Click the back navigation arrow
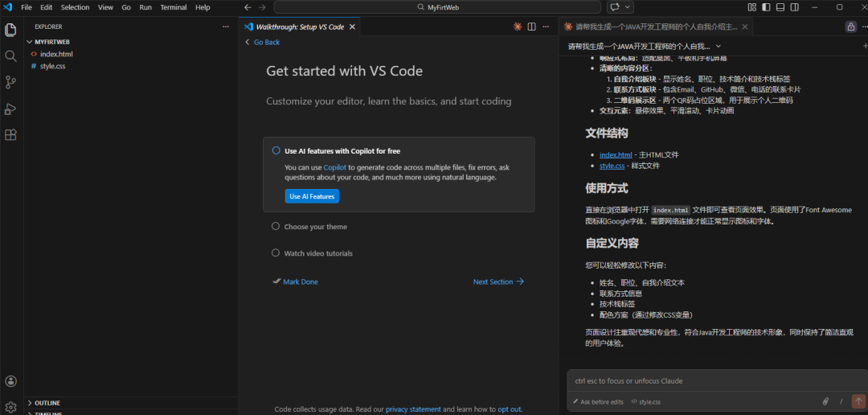The width and height of the screenshot is (868, 415). [248, 7]
